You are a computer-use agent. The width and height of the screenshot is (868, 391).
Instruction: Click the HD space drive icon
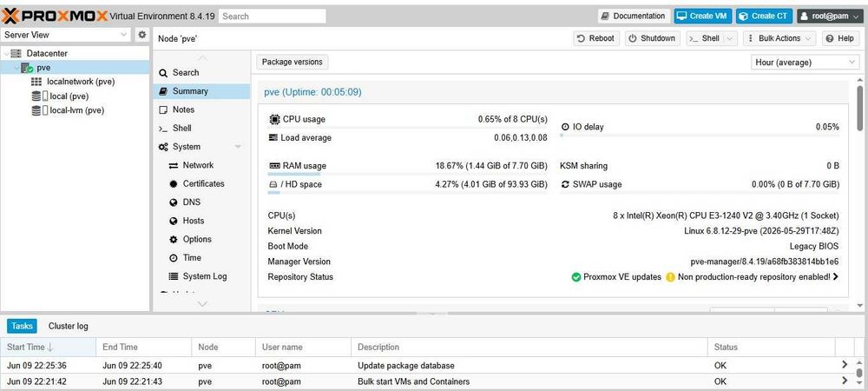273,184
